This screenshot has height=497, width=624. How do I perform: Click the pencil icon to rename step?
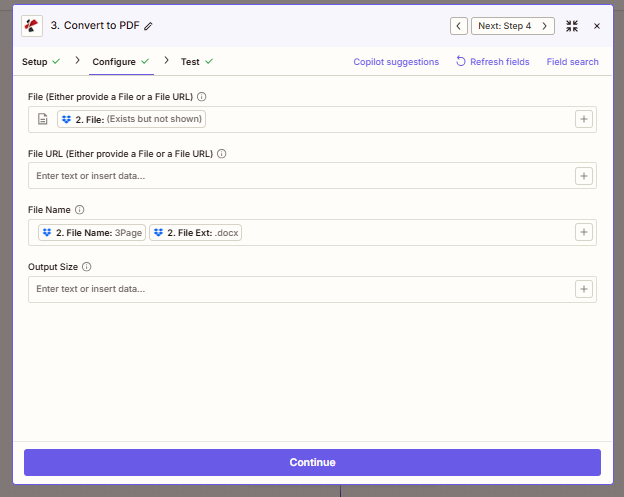pyautogui.click(x=149, y=26)
